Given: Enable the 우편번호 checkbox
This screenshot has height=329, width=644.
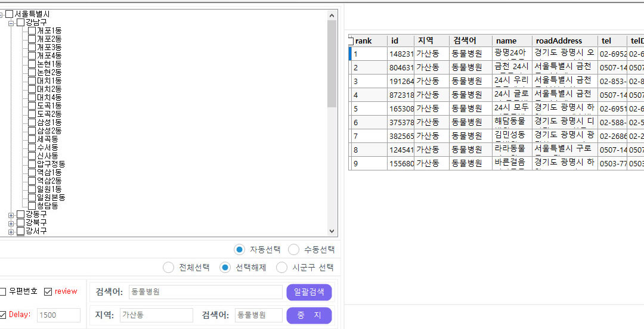Looking at the screenshot, I should click(3, 291).
